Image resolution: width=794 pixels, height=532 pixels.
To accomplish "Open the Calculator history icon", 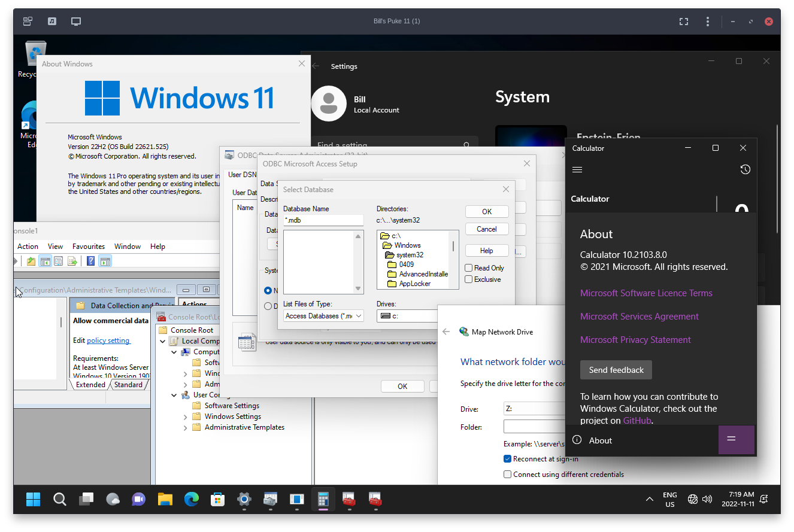I will coord(745,170).
